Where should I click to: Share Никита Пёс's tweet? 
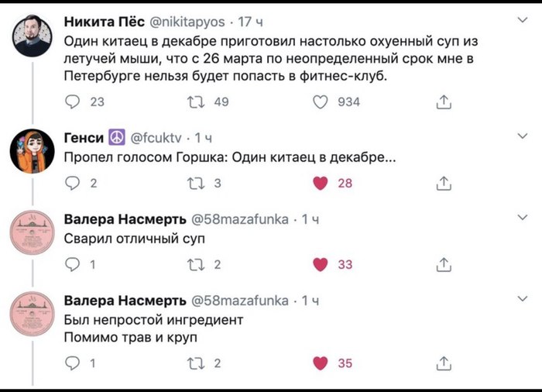[x=444, y=101]
